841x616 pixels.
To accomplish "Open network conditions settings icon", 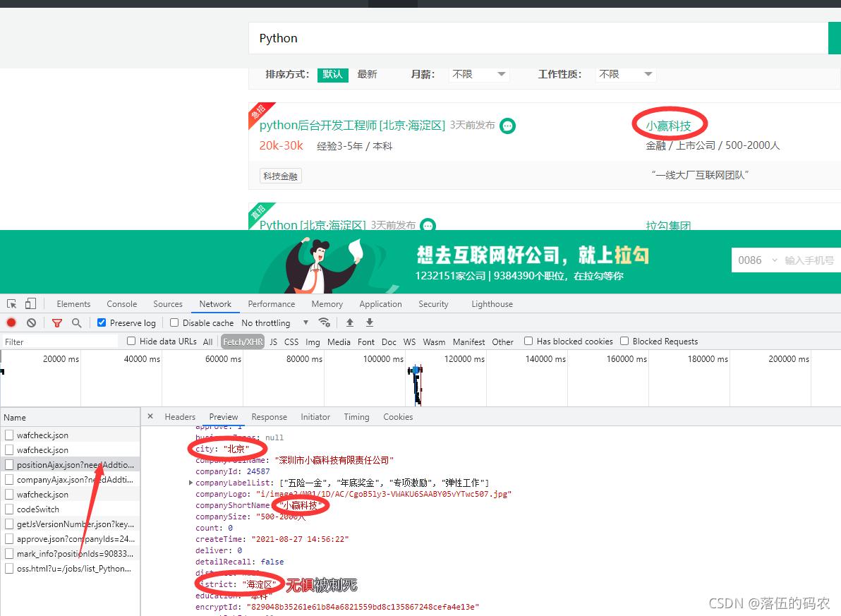I will [x=325, y=322].
